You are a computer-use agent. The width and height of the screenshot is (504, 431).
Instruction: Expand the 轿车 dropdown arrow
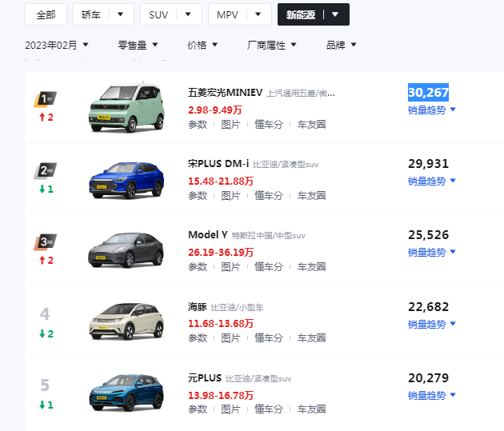tap(121, 14)
